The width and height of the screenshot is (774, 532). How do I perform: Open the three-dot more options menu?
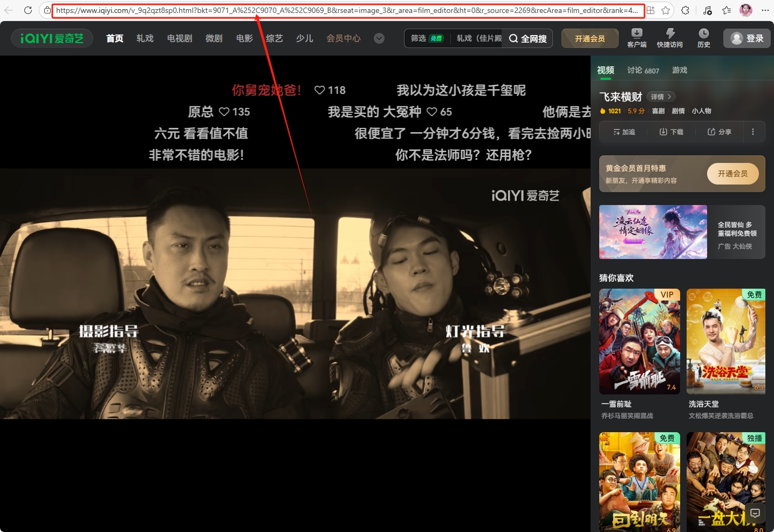(753, 132)
